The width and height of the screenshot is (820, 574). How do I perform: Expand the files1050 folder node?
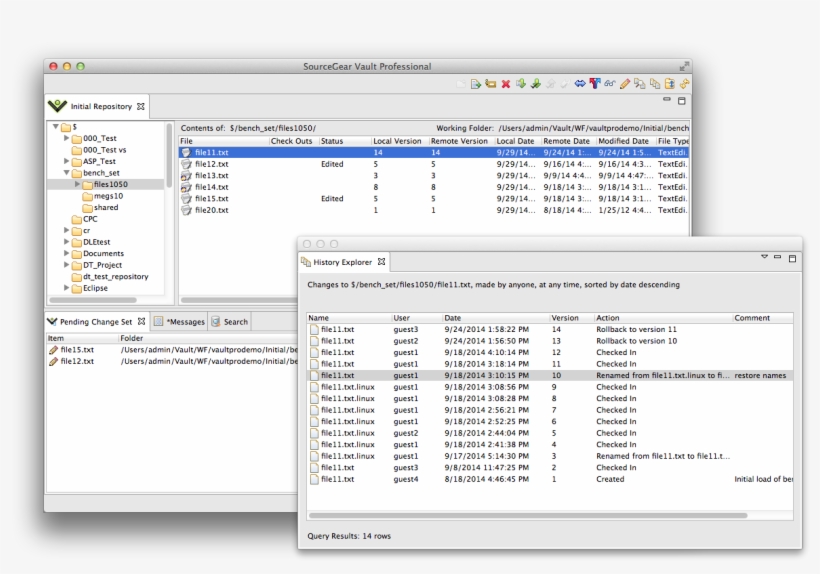click(x=77, y=184)
